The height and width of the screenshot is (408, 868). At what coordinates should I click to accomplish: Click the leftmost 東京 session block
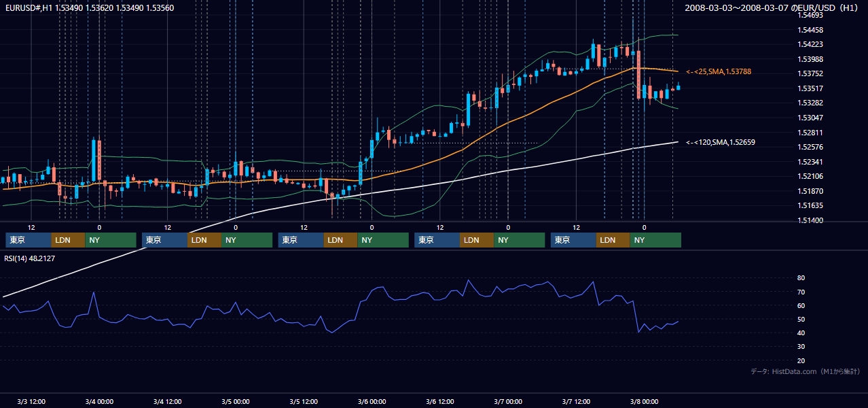tap(29, 240)
